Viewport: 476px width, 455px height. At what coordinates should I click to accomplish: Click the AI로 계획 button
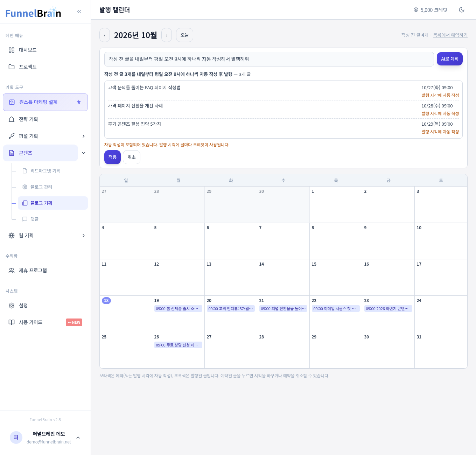tap(450, 59)
